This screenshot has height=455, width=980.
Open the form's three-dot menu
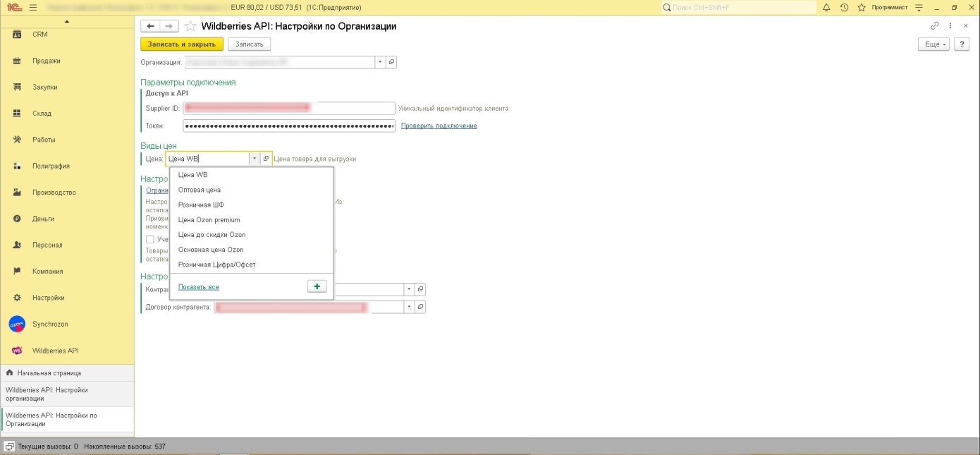coord(950,25)
